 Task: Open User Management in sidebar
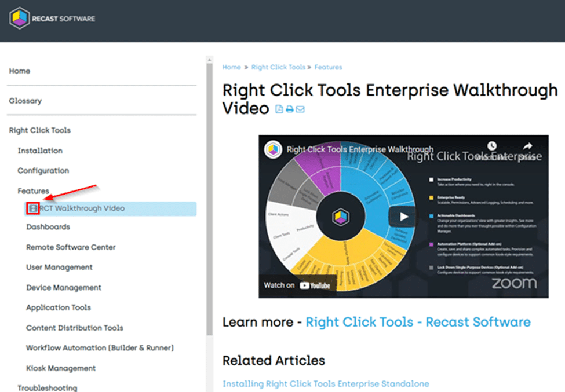[x=60, y=267]
